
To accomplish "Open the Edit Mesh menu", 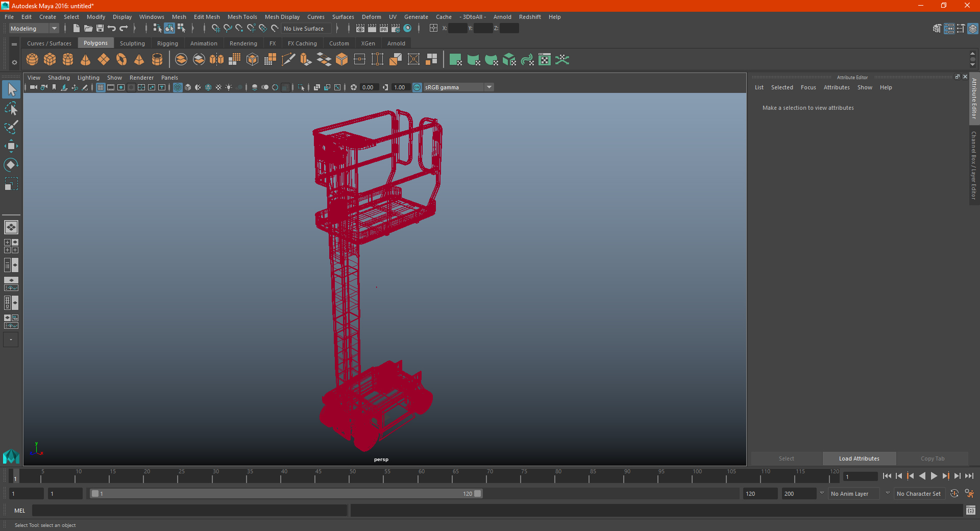I will [x=207, y=17].
